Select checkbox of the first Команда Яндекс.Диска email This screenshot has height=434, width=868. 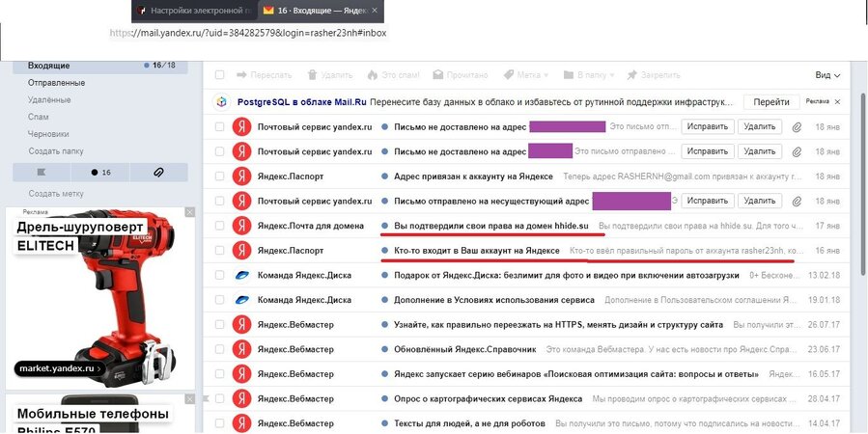[x=220, y=275]
